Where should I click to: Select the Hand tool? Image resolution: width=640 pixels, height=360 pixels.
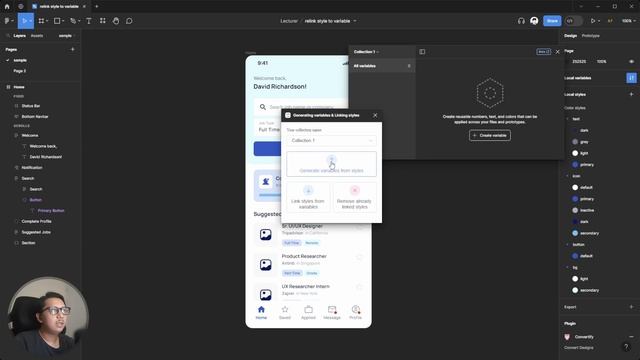click(116, 21)
